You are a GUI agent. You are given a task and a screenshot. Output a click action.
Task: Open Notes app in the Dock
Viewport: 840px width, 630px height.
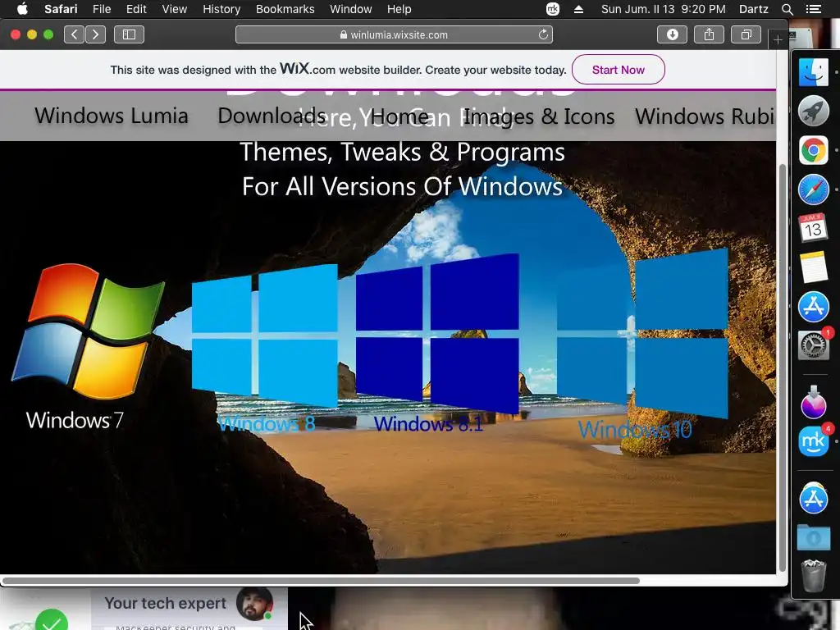pos(813,267)
